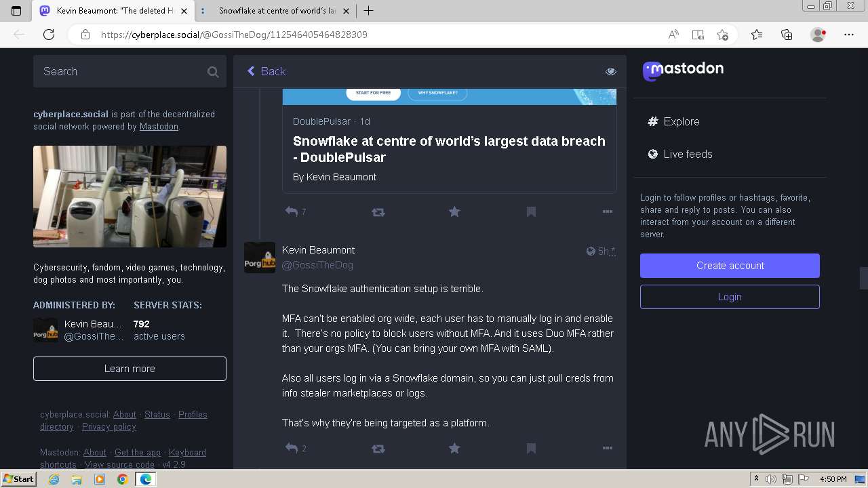
Task: Switch to the Kevin Beaumont browser tab
Action: [x=114, y=11]
